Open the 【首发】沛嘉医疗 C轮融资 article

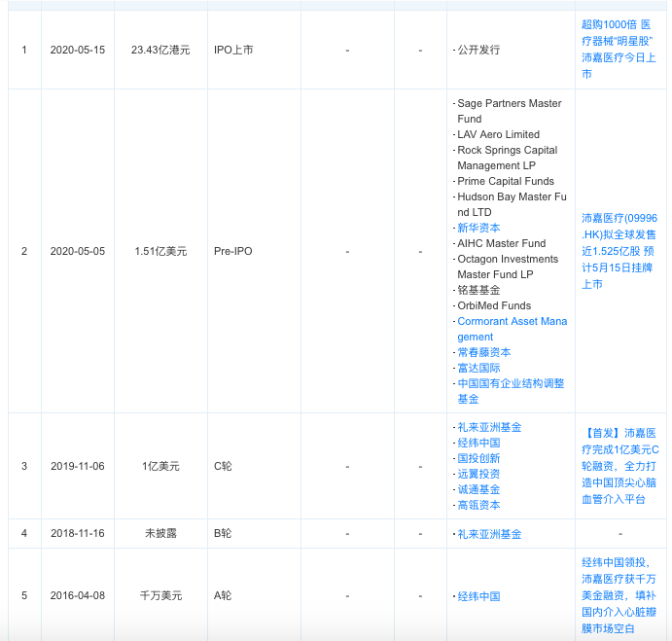pyautogui.click(x=619, y=466)
